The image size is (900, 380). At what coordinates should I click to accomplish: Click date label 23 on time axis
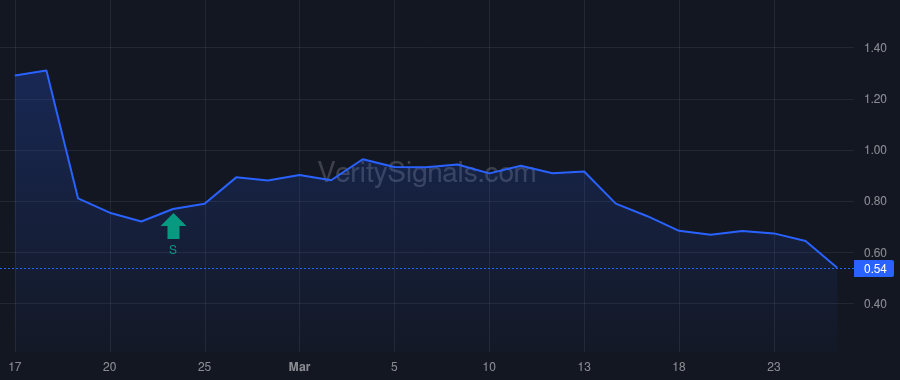point(774,366)
